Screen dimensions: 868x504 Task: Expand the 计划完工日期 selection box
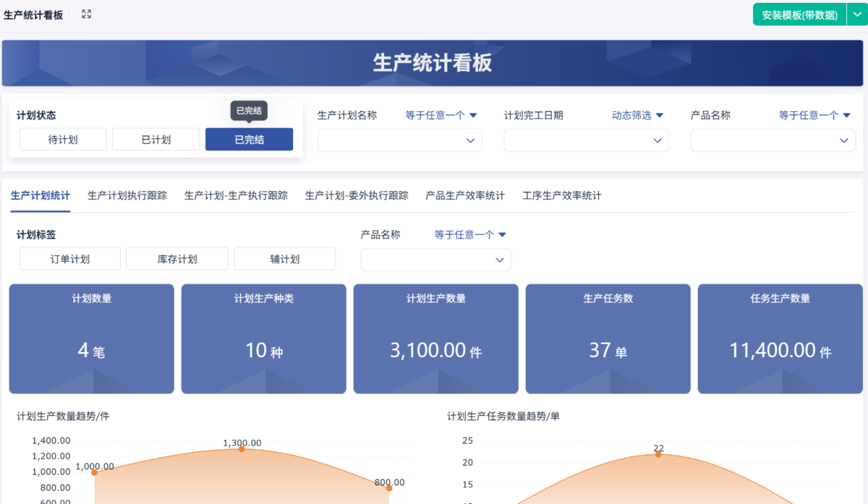pyautogui.click(x=586, y=140)
